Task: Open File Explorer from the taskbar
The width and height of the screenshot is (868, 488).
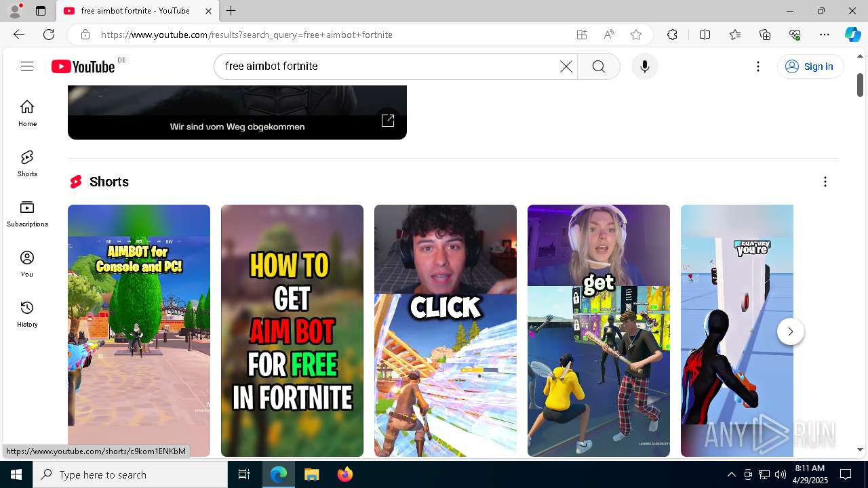Action: tap(311, 475)
